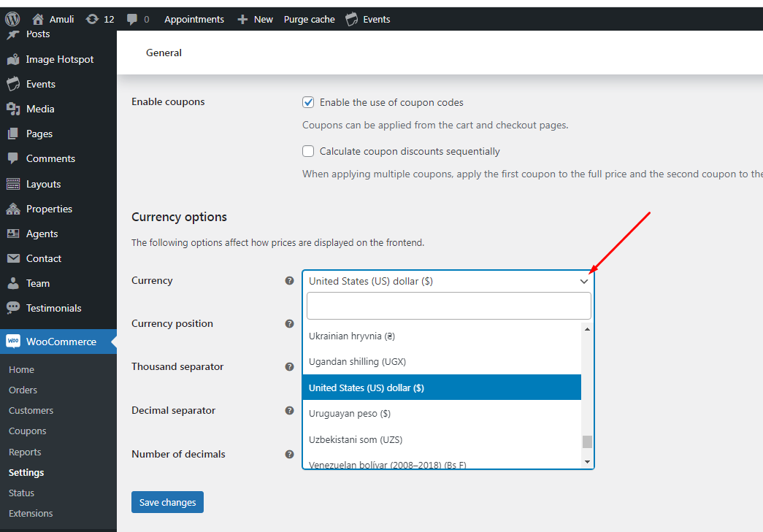Click the currency list scrollbar down arrow
Screen dimensions: 763x532
587,461
